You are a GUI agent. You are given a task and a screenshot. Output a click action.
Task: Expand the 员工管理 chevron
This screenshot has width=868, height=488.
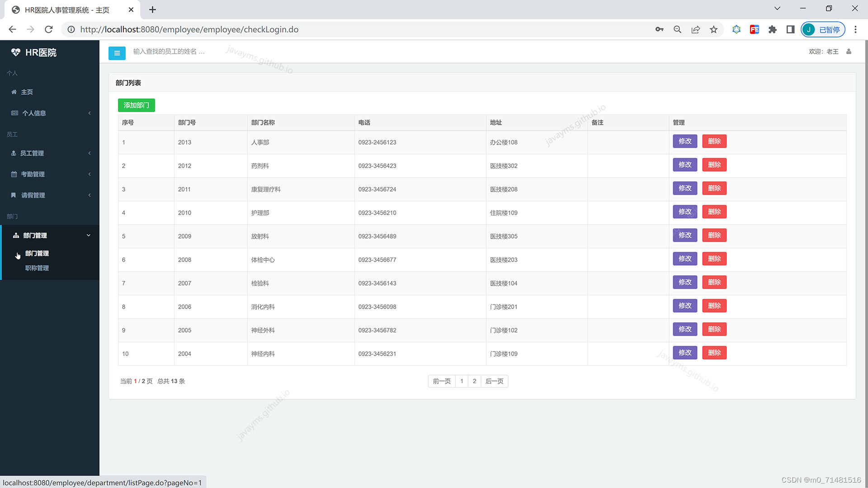coord(89,153)
